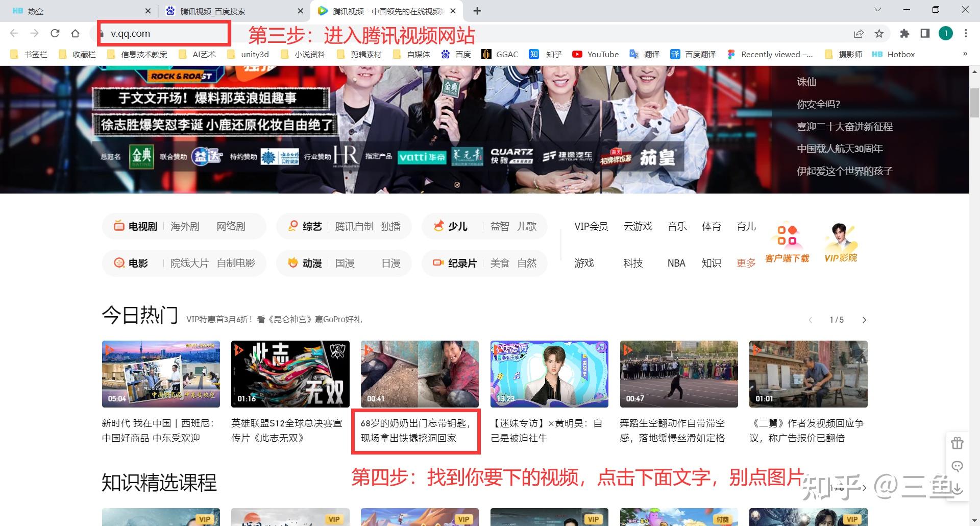Image resolution: width=980 pixels, height=526 pixels.
Task: Toggle the browser side panel icon
Action: [x=925, y=34]
